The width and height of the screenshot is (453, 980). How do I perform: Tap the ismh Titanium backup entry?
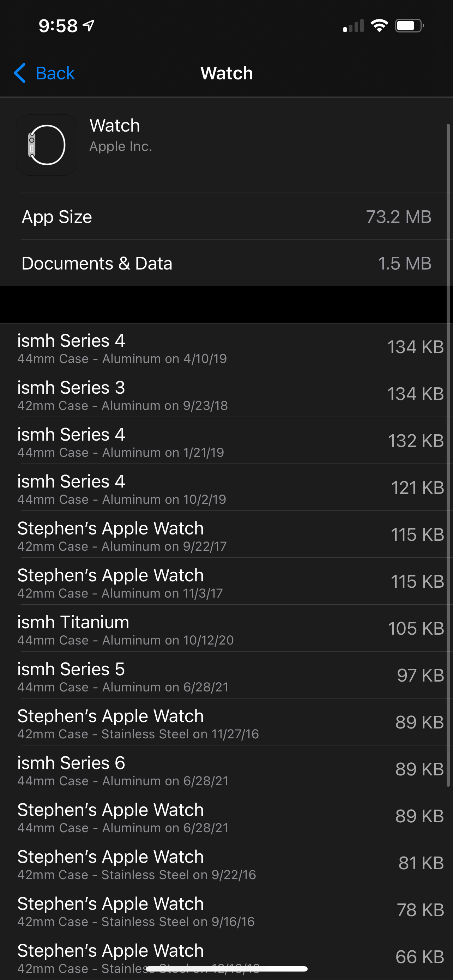tap(226, 629)
